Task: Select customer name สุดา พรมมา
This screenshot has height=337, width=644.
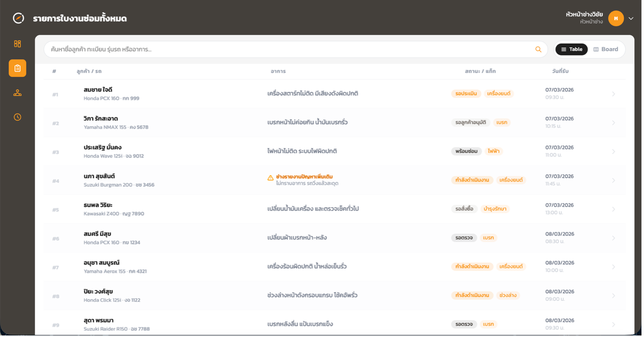Action: [99, 321]
